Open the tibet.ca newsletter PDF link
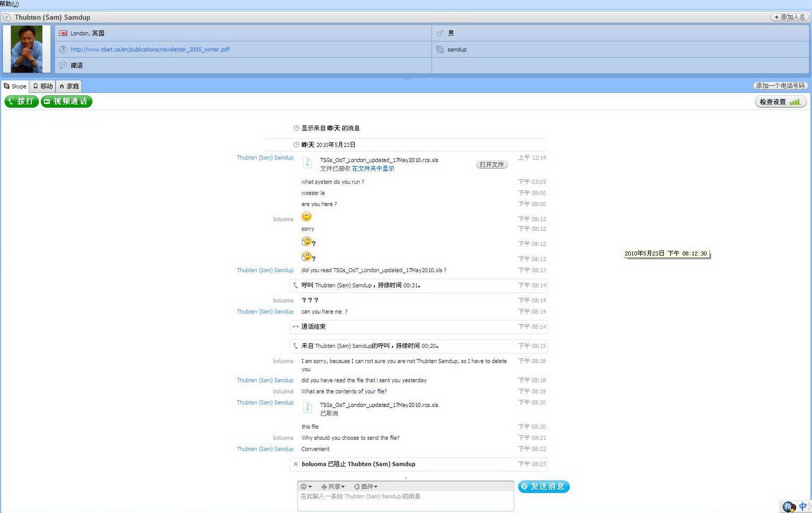812x513 pixels. 150,49
